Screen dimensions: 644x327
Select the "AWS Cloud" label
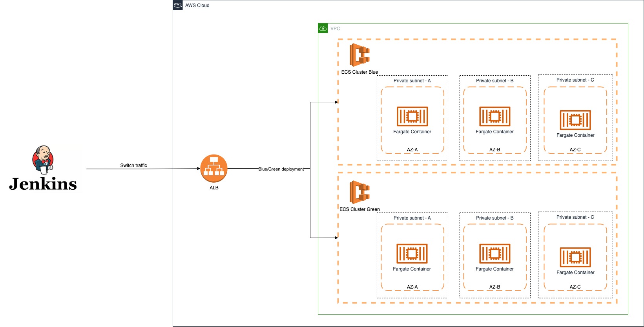point(197,5)
